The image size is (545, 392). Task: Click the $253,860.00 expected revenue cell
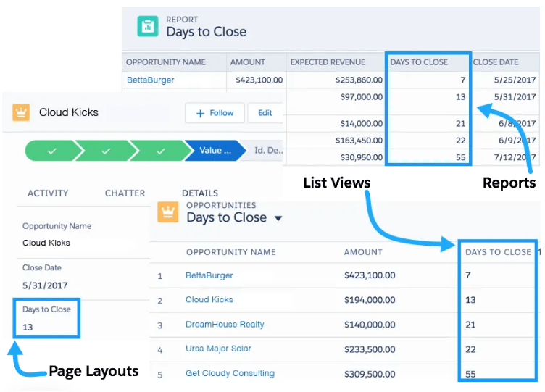pos(359,80)
